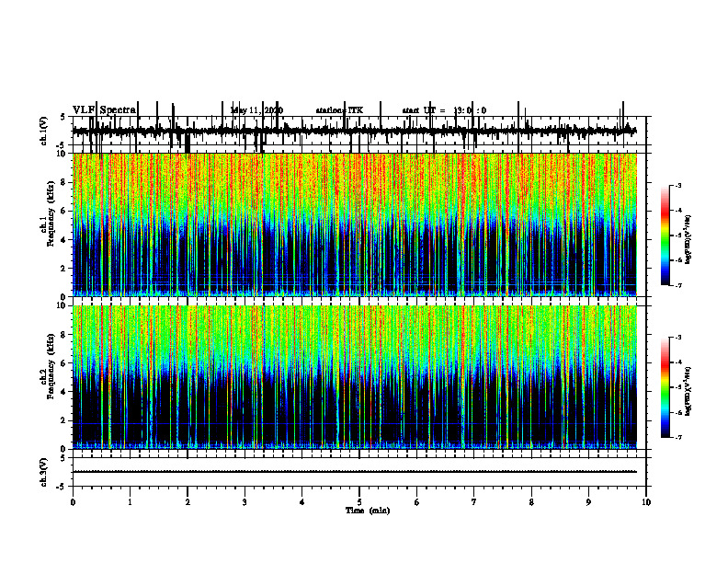Click the "-7" bottom label of ch.2 colorbar

pos(677,437)
